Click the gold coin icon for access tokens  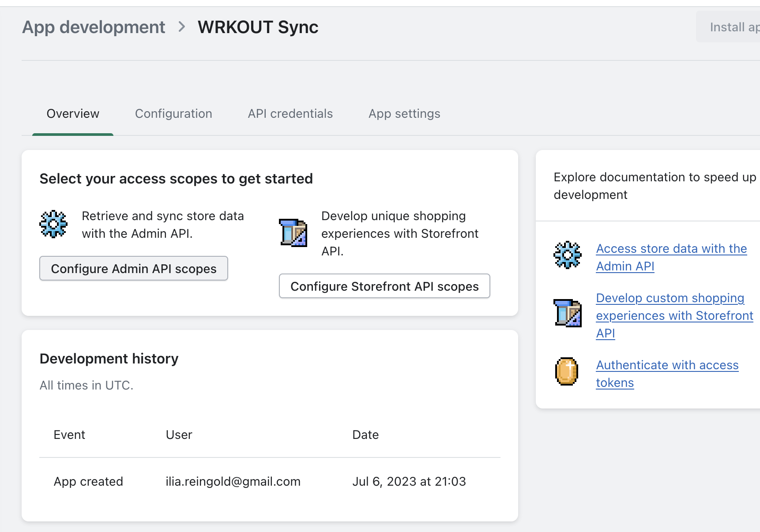[567, 371]
